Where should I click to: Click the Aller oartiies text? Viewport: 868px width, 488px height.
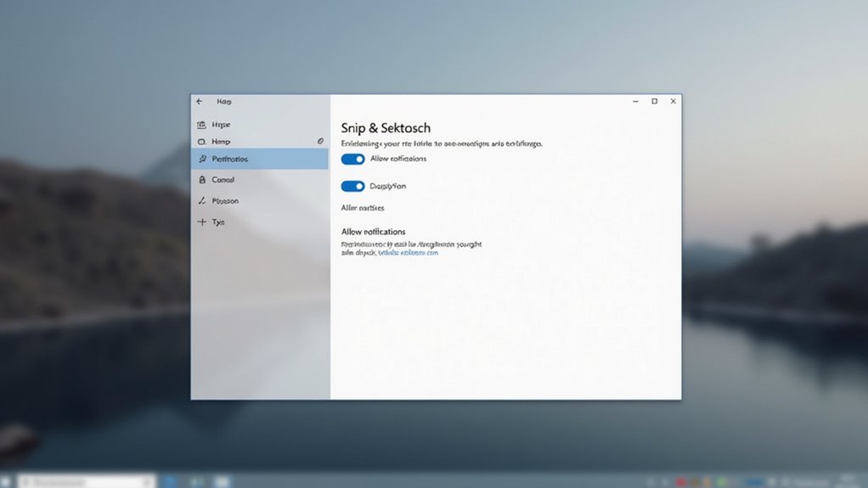(x=363, y=208)
